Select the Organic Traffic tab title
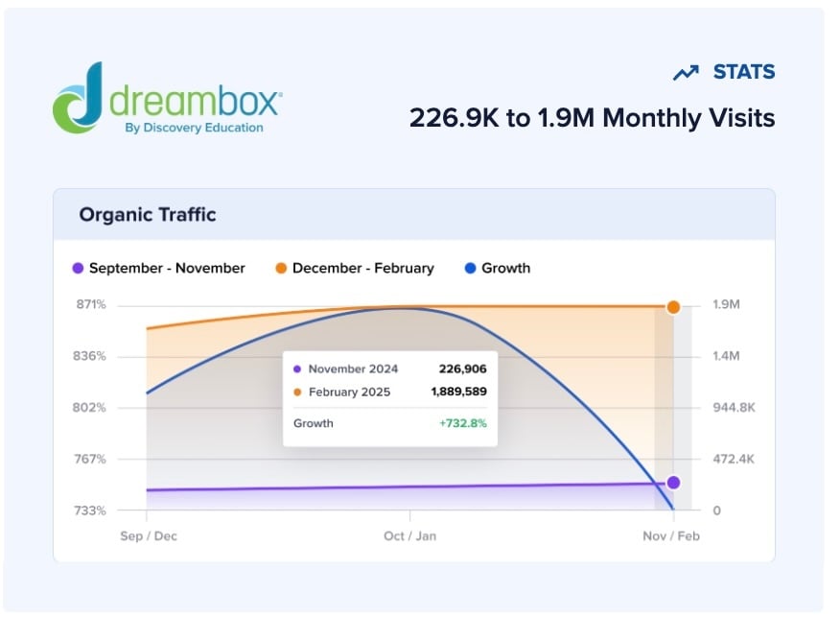The image size is (840, 618). pyautogui.click(x=146, y=215)
